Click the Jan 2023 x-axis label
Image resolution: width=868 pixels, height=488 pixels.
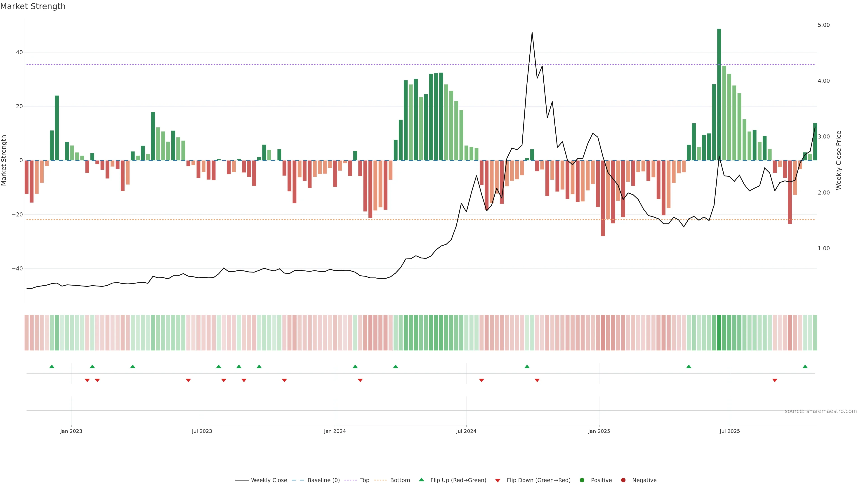point(71,431)
